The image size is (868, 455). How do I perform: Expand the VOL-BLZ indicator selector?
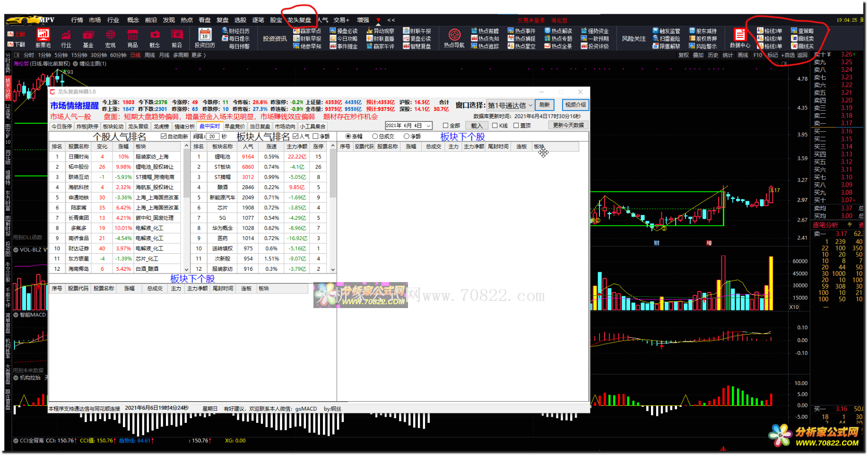point(16,250)
